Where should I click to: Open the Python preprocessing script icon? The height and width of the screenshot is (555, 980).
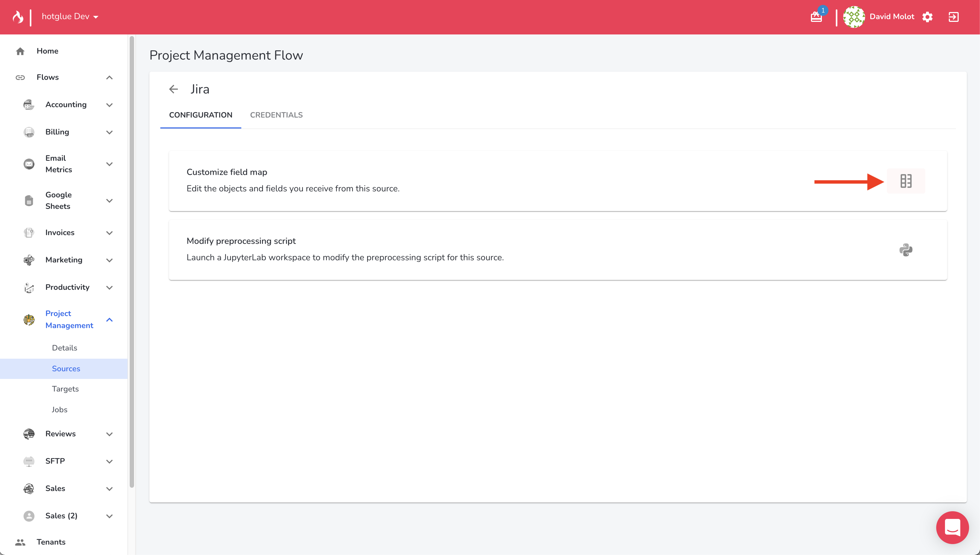point(906,250)
